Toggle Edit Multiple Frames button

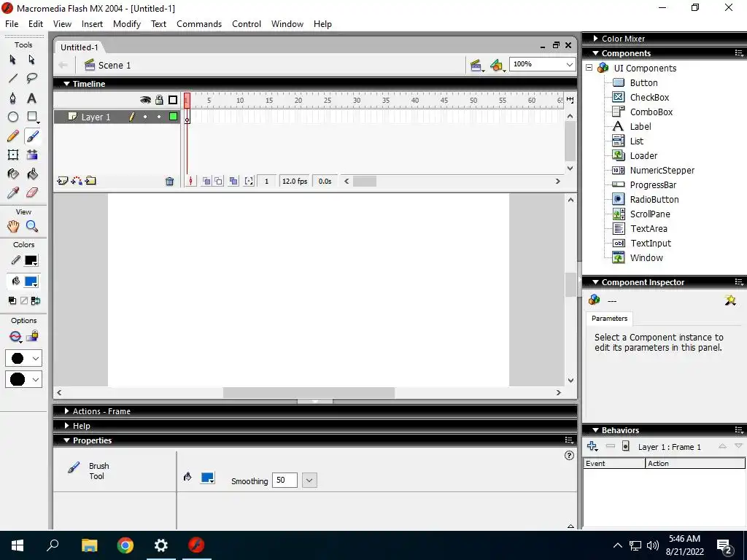[x=233, y=182]
